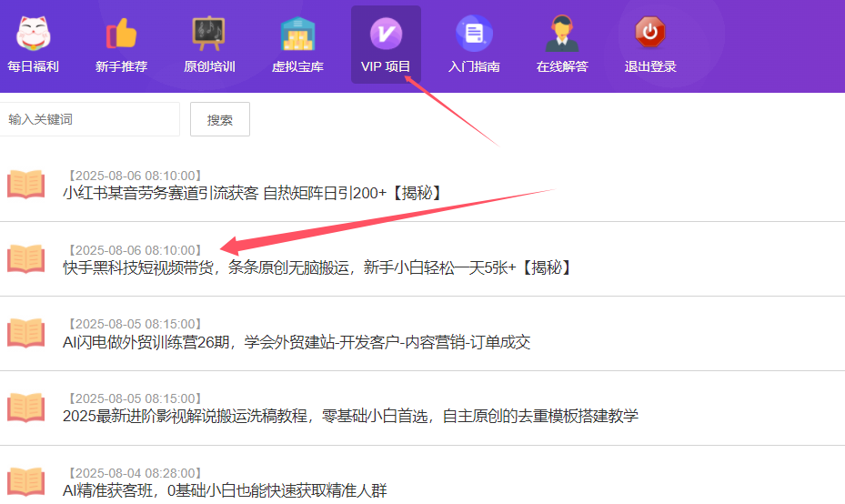This screenshot has height=504, width=845.
Task: Select the 虚拟宝库 menu label
Action: coord(297,66)
